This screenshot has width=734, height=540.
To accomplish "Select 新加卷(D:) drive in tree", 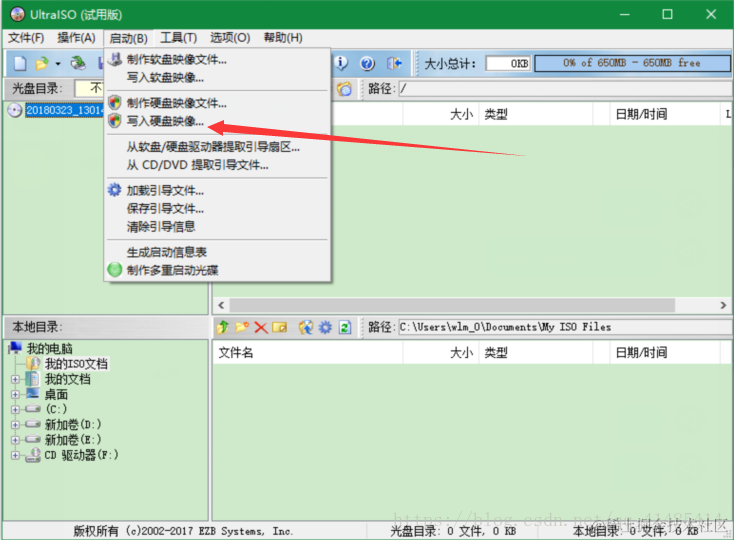I will [x=73, y=425].
